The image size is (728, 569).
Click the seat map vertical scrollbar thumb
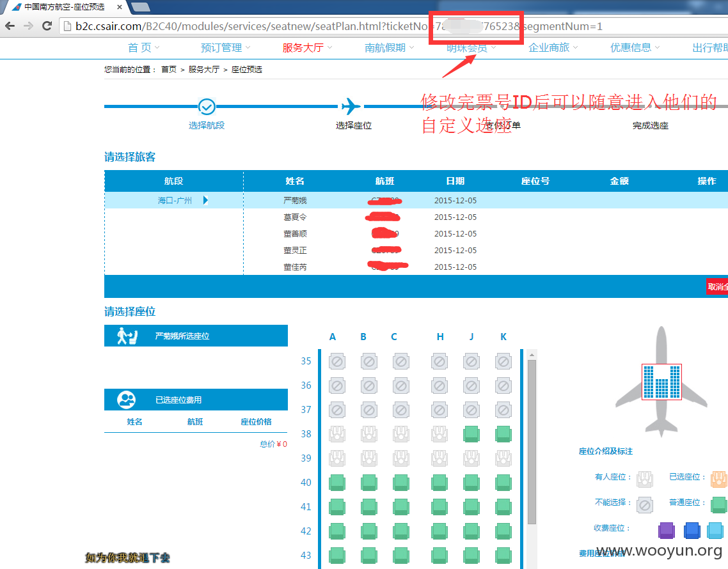tap(532, 442)
